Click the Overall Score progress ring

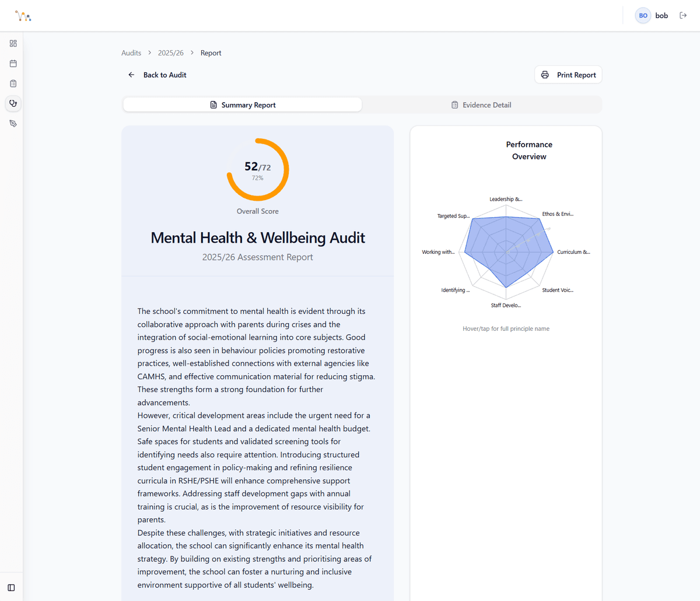[257, 169]
